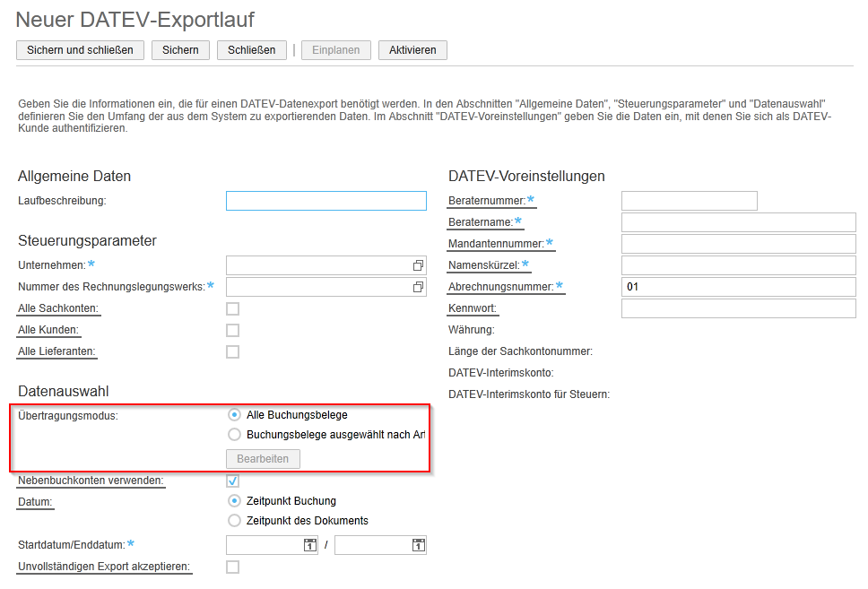Click the Währung label
868x589 pixels.
point(472,330)
